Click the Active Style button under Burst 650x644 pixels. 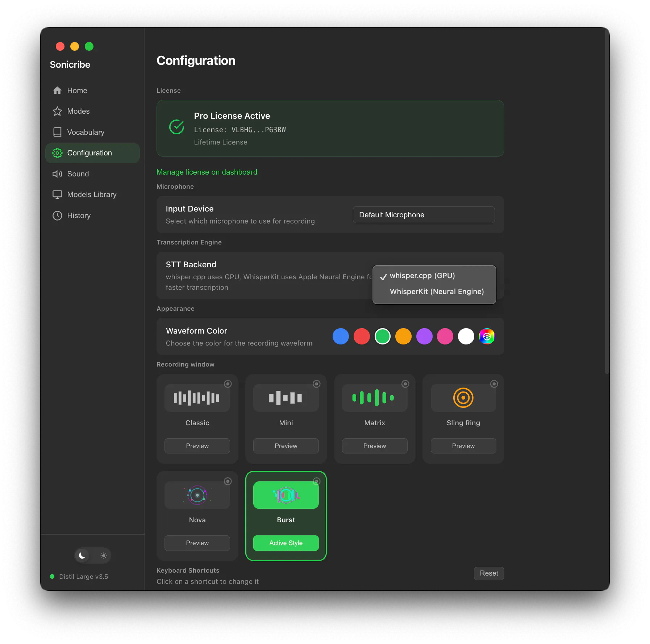tap(286, 543)
